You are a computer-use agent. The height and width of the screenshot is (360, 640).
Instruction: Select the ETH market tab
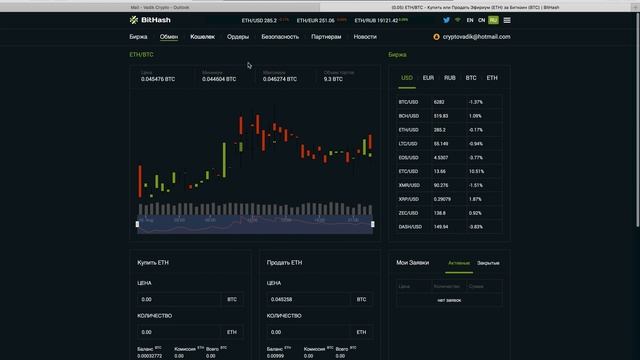tap(492, 78)
